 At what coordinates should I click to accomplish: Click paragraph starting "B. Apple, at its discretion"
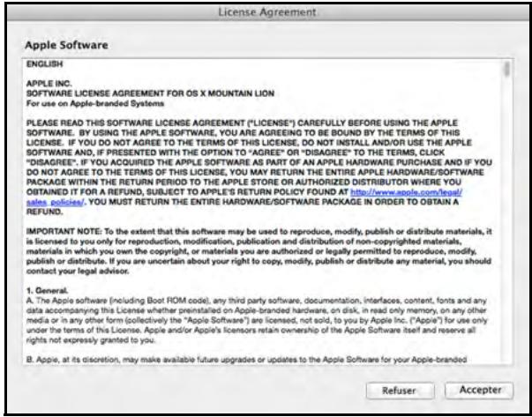pyautogui.click(x=247, y=360)
